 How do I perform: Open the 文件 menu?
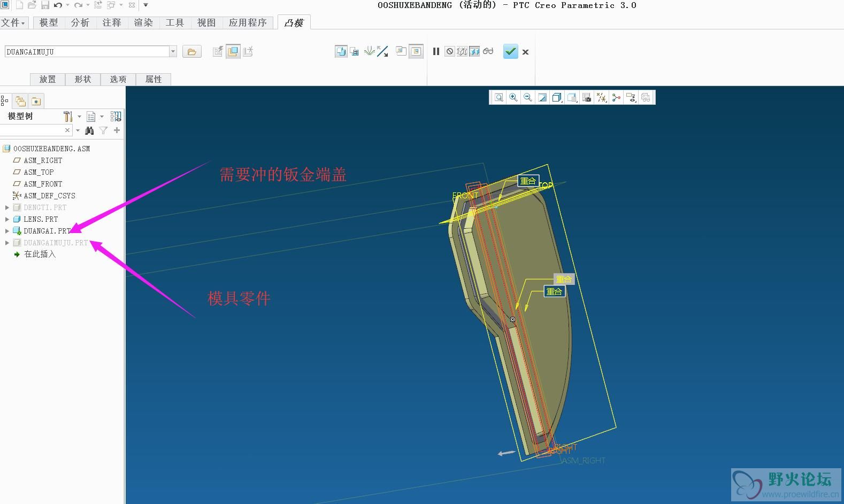pos(13,22)
